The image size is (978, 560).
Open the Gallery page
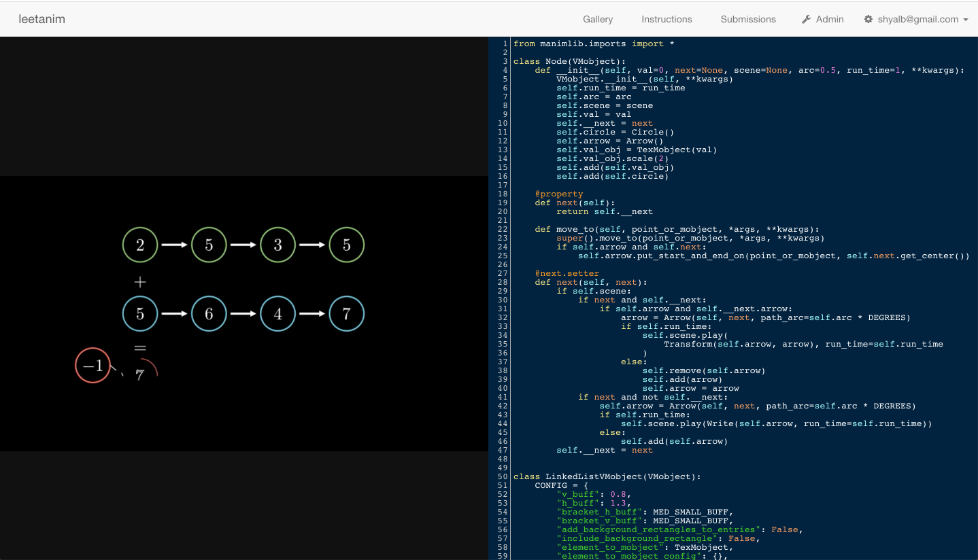coord(598,19)
